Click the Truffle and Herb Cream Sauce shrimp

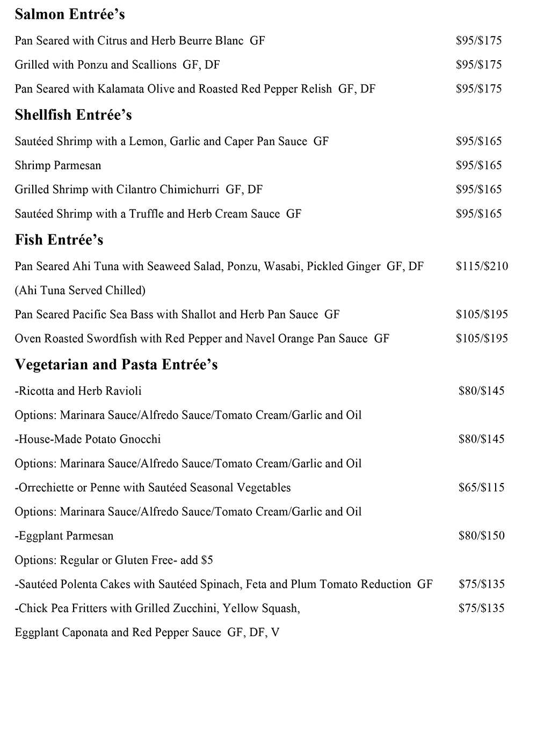tap(158, 214)
